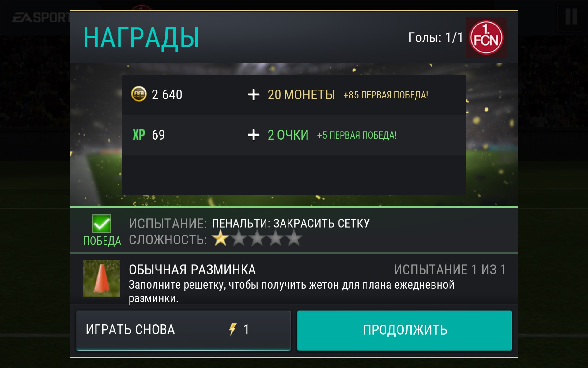The image size is (588, 368).
Task: Click the first gold difficulty star
Action: (x=220, y=238)
